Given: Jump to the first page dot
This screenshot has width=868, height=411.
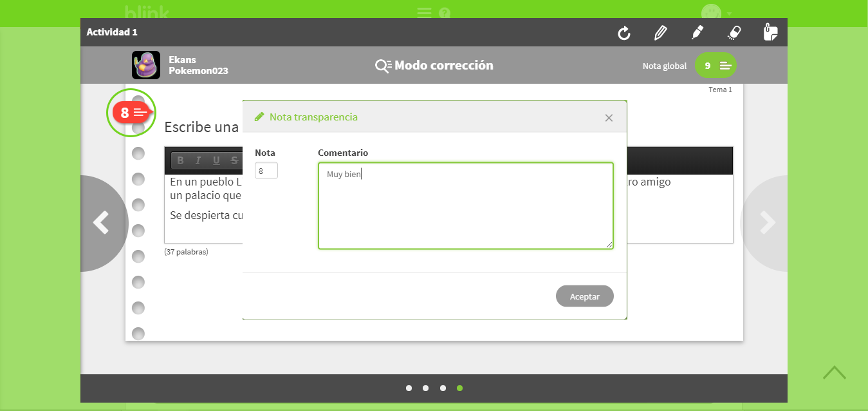Looking at the screenshot, I should coord(409,388).
